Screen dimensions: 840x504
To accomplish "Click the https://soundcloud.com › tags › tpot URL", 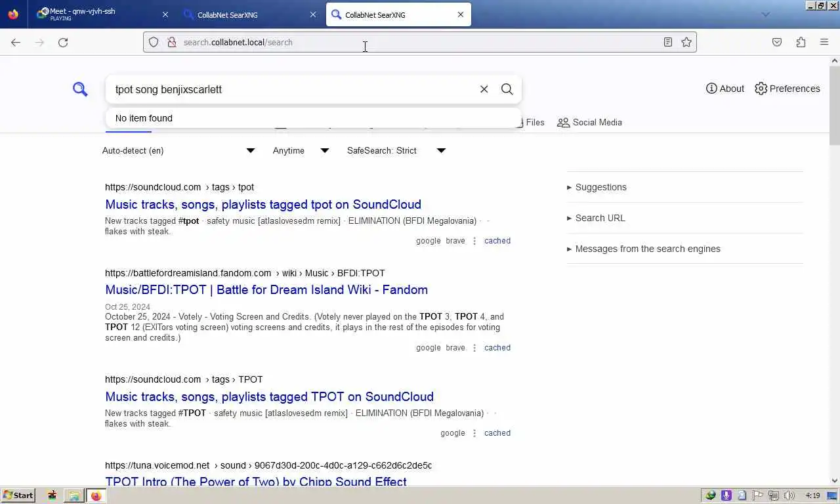I will 179,187.
